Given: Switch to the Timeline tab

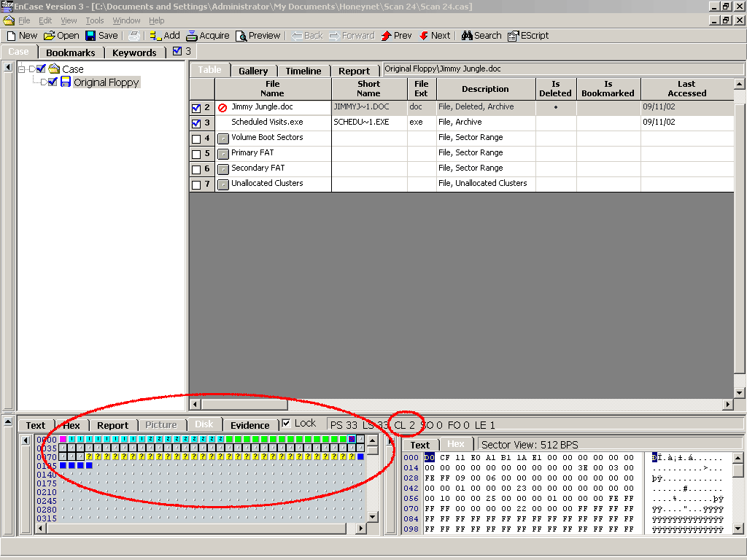Looking at the screenshot, I should pyautogui.click(x=303, y=71).
